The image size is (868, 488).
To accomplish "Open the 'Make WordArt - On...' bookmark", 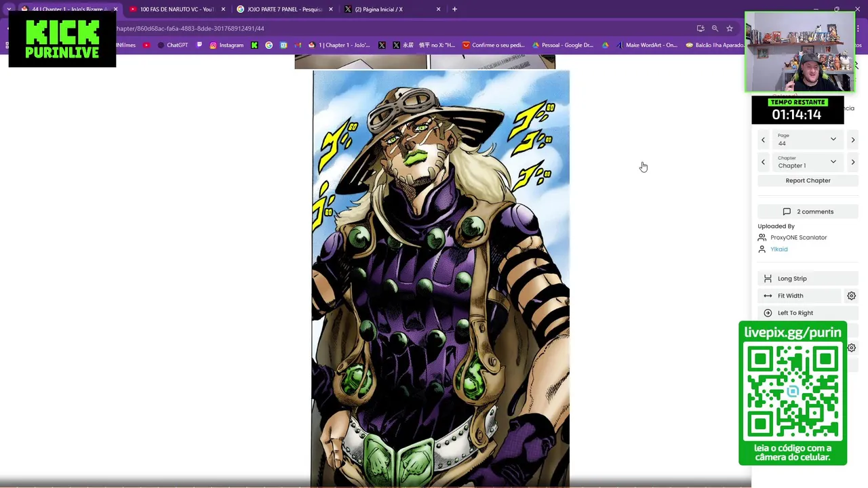I will (x=646, y=45).
